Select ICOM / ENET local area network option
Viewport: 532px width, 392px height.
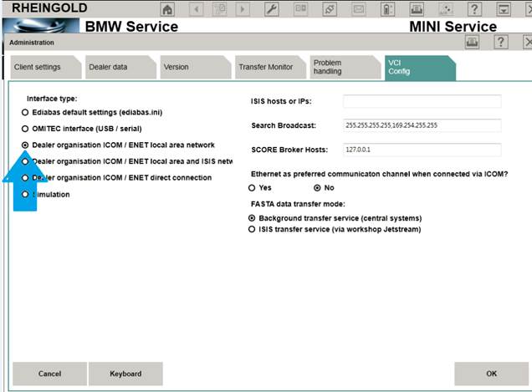25,145
